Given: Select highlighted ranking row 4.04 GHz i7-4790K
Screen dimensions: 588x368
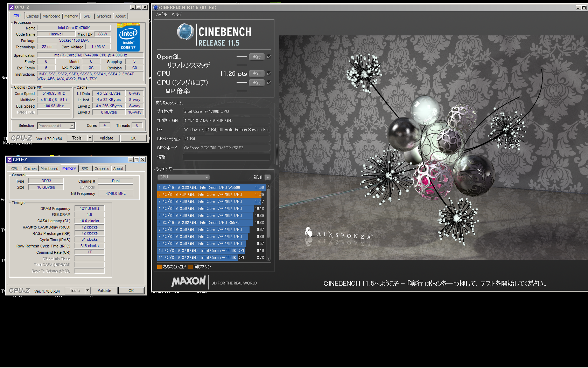Looking at the screenshot, I should (211, 195).
